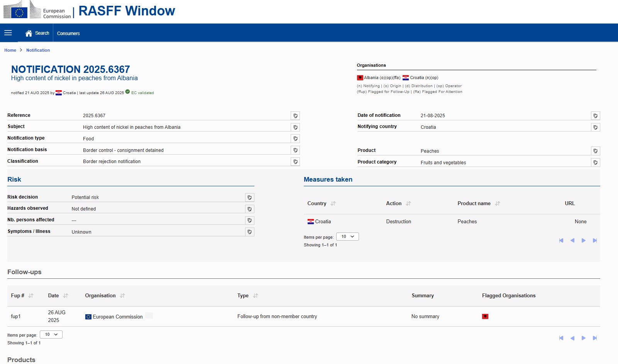The width and height of the screenshot is (618, 364).
Task: Click the Albania flag in Flagged Organisations
Action: point(485,317)
